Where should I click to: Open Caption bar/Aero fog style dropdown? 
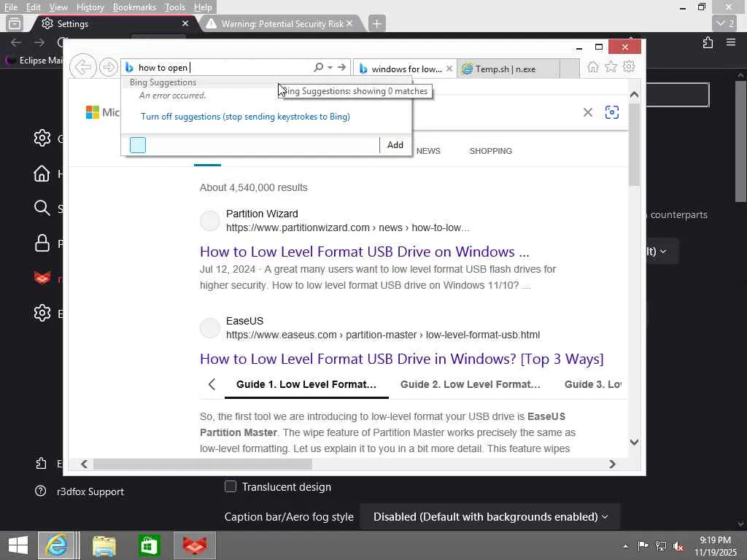pyautogui.click(x=490, y=517)
